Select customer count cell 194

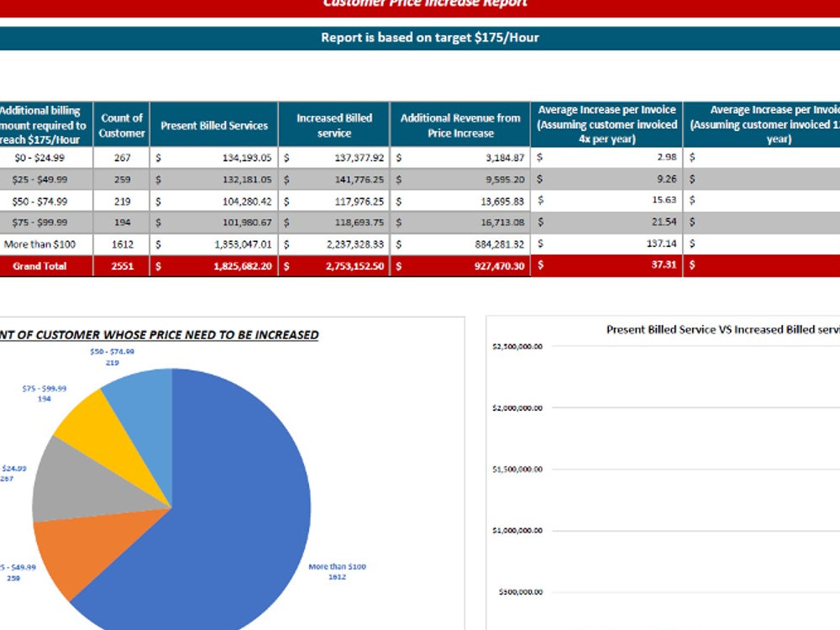122,223
